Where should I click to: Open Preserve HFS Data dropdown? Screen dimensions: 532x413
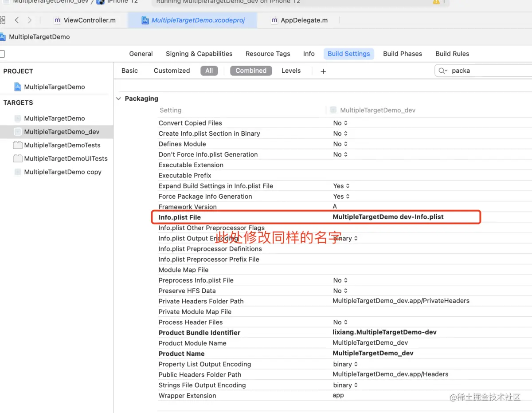[340, 291]
